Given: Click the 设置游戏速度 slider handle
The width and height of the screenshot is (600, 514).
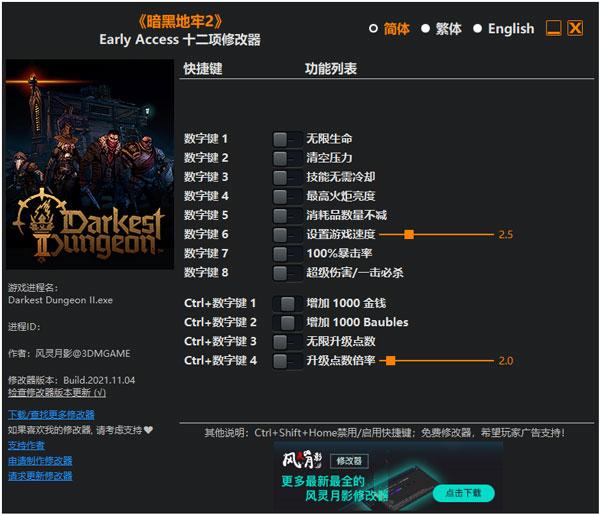Looking at the screenshot, I should click(x=409, y=234).
